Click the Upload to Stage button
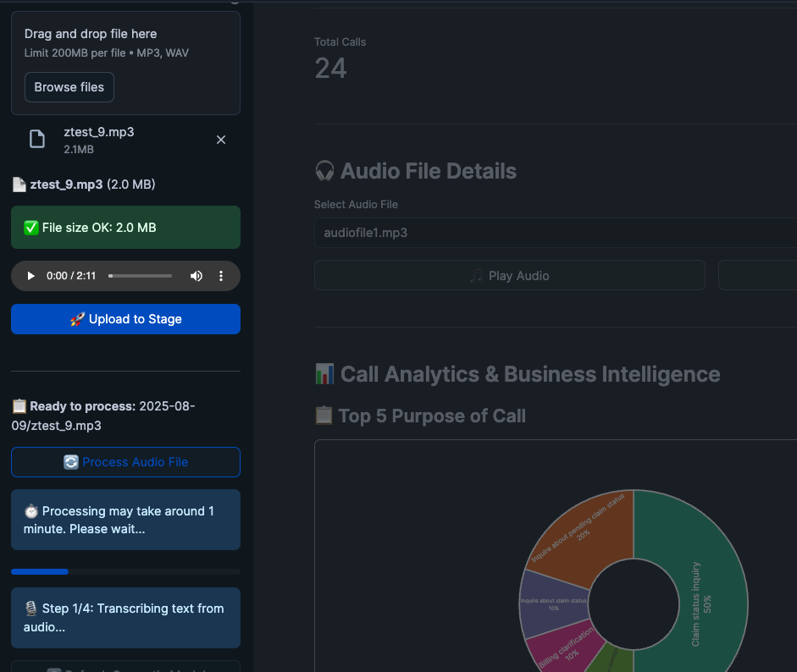Image resolution: width=797 pixels, height=672 pixels. pos(125,319)
